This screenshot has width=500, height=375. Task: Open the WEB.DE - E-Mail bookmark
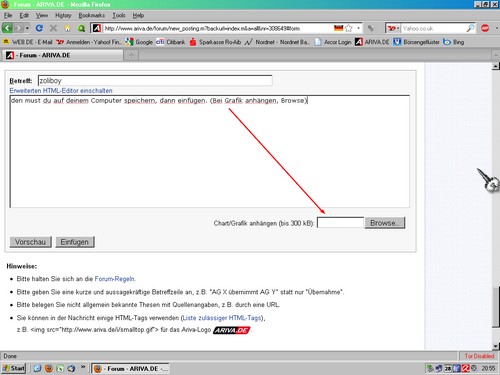[x=28, y=42]
